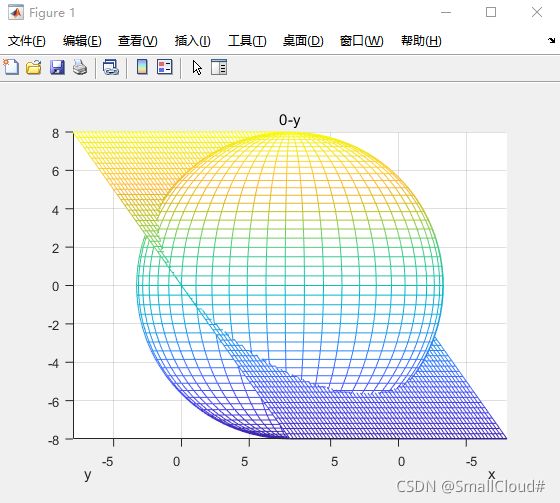560x503 pixels.
Task: Open the 查看(V) menu
Action: 138,41
